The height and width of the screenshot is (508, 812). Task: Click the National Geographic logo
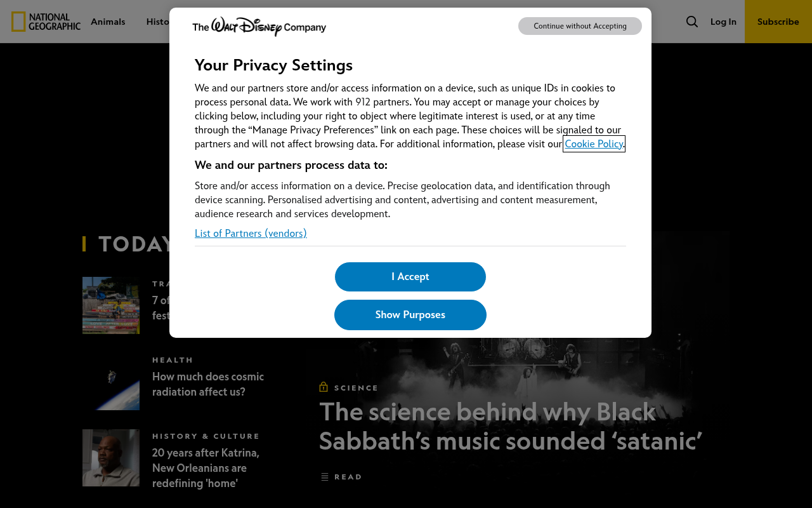(46, 22)
